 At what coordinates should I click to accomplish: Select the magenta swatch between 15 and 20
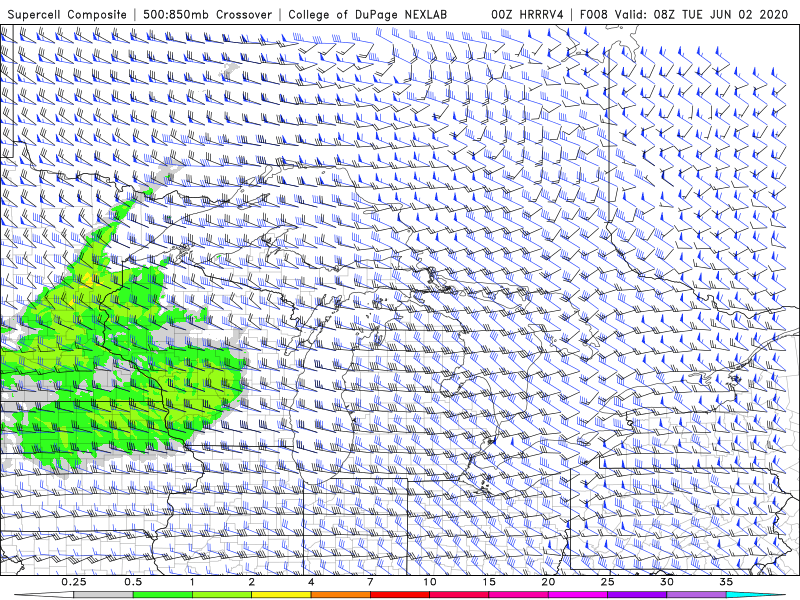[x=518, y=595]
